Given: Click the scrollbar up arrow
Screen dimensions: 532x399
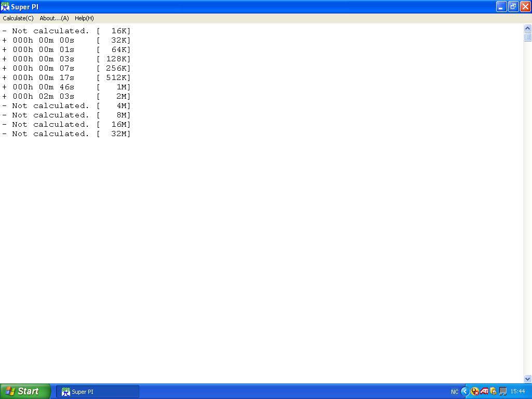Looking at the screenshot, I should (x=528, y=28).
